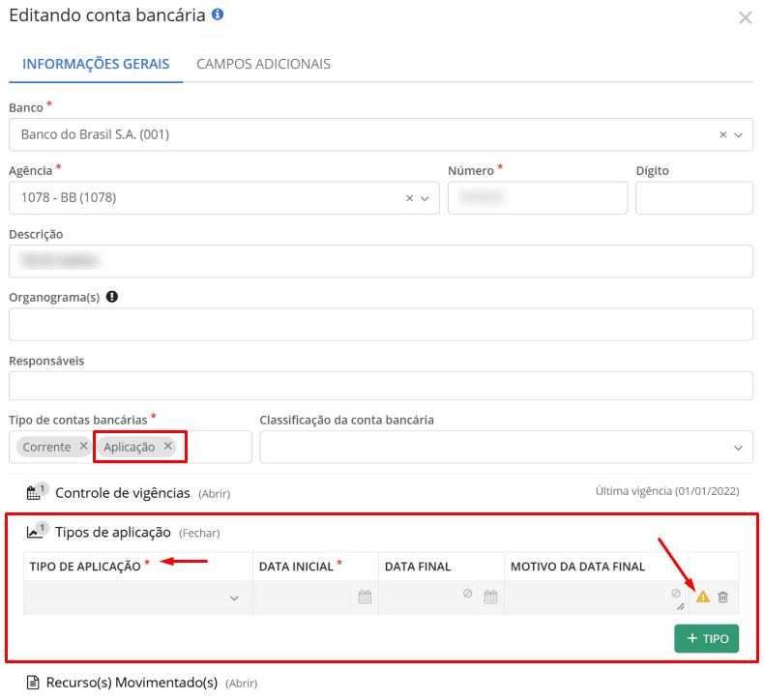This screenshot has height=700, width=764.
Task: Clear the selected Banco value
Action: point(722,135)
